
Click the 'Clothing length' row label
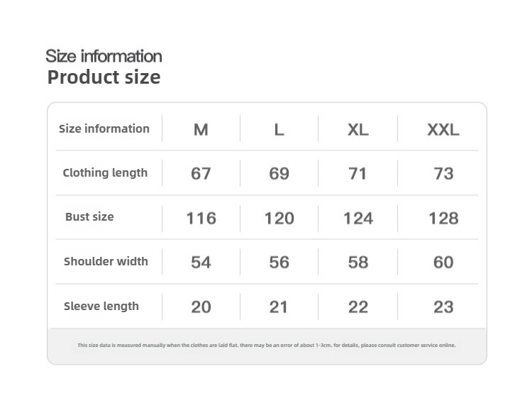click(x=105, y=172)
